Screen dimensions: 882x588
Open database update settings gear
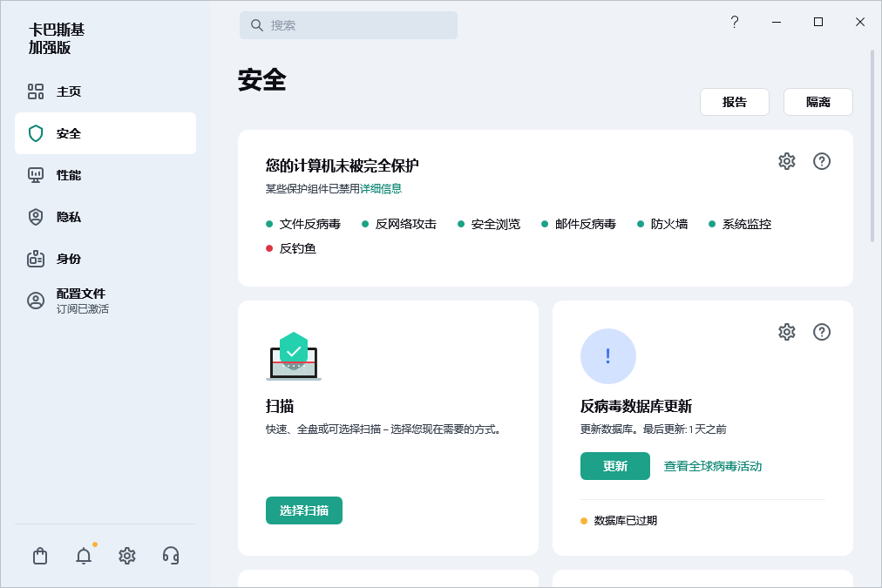tap(787, 332)
